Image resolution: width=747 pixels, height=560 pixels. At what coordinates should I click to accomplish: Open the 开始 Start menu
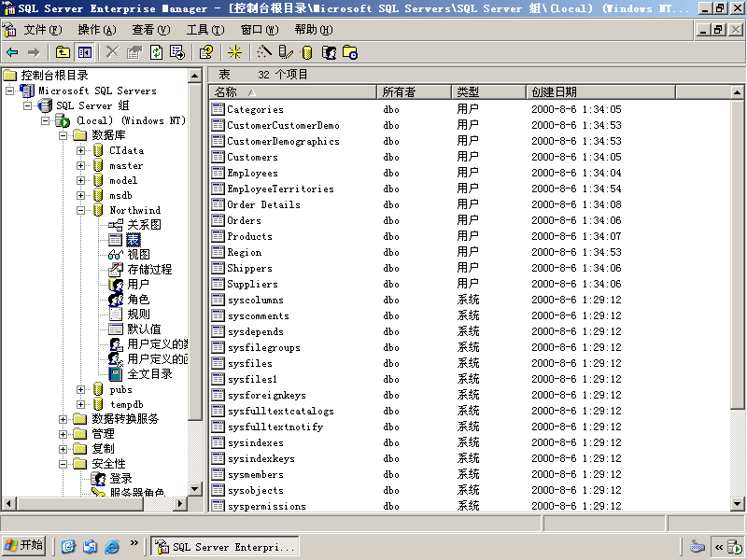pyautogui.click(x=24, y=546)
